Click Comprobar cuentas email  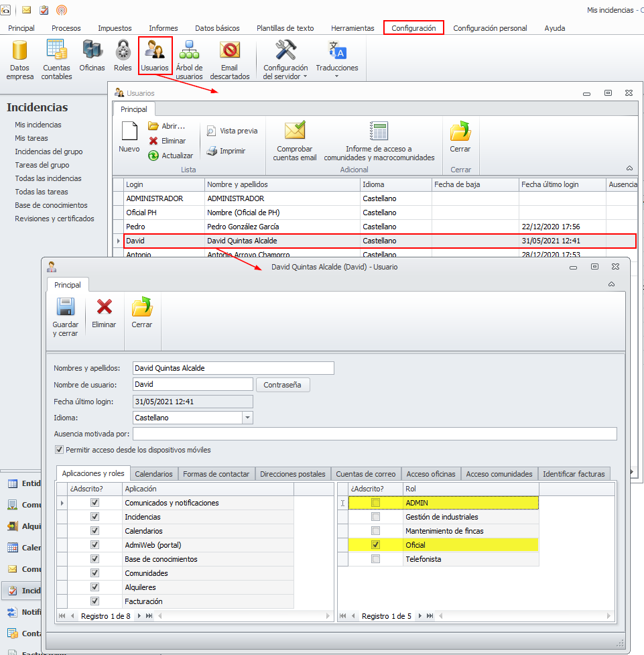click(x=295, y=141)
